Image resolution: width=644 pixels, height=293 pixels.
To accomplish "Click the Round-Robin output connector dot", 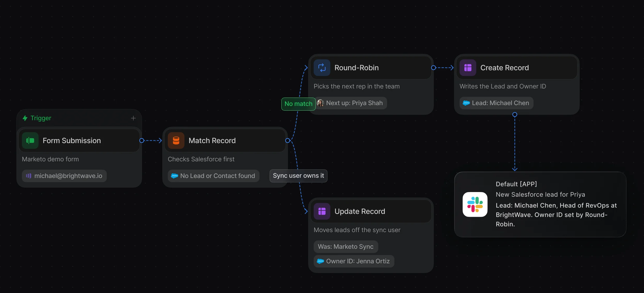I will point(434,68).
